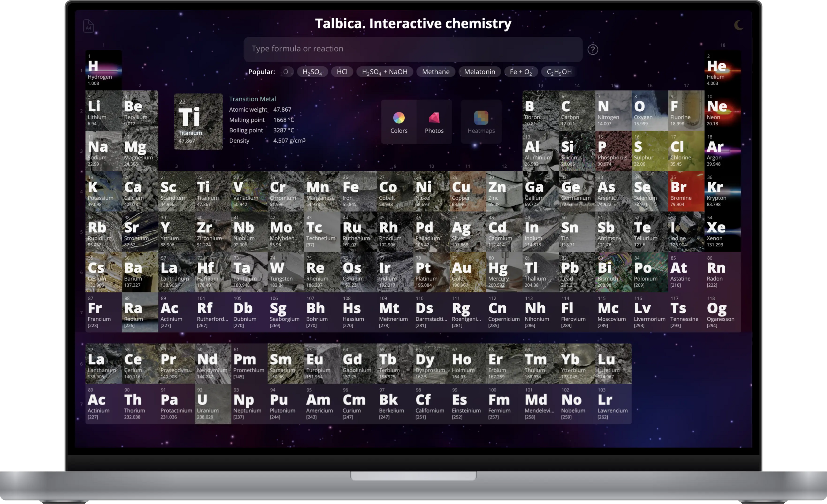Select the Chlorine element tile
The image size is (827, 504).
click(x=686, y=151)
